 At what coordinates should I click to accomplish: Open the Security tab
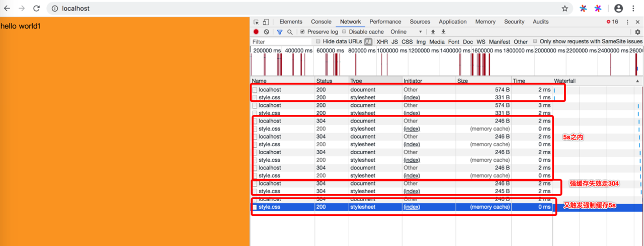(x=514, y=22)
